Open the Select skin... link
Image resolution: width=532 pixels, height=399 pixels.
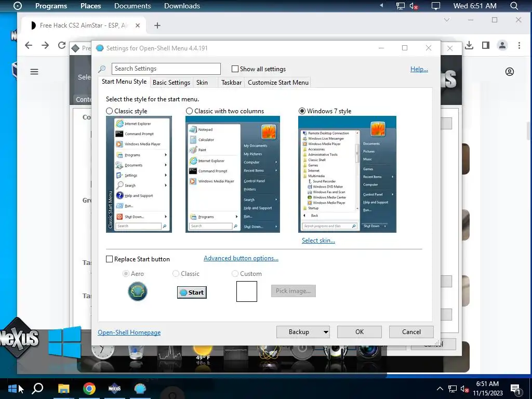(x=318, y=241)
